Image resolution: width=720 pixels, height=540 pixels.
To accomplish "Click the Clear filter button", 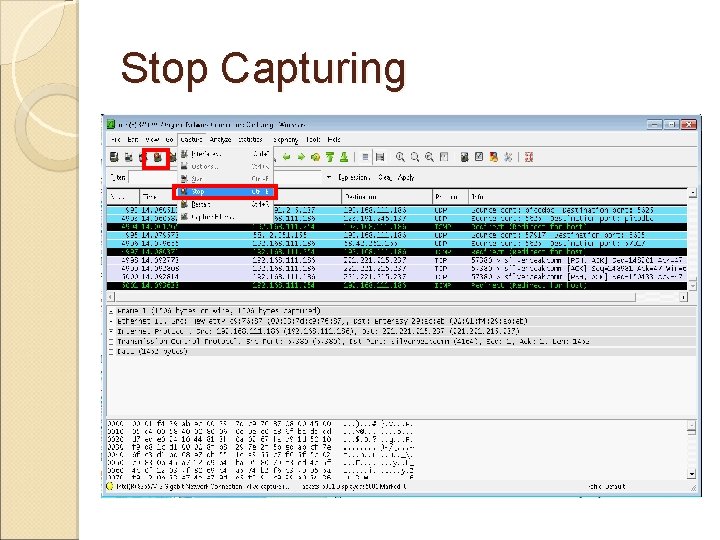I will [x=384, y=177].
